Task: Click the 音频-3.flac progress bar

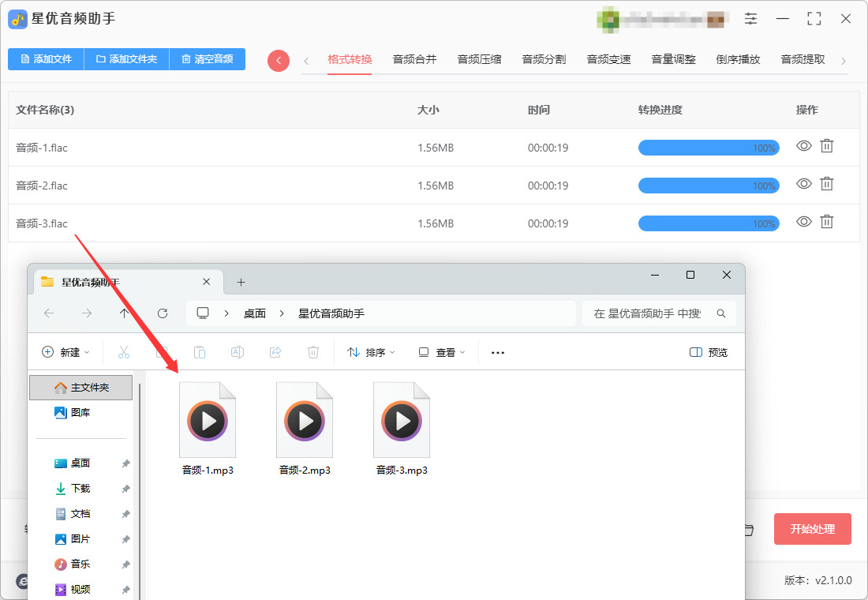Action: (709, 223)
